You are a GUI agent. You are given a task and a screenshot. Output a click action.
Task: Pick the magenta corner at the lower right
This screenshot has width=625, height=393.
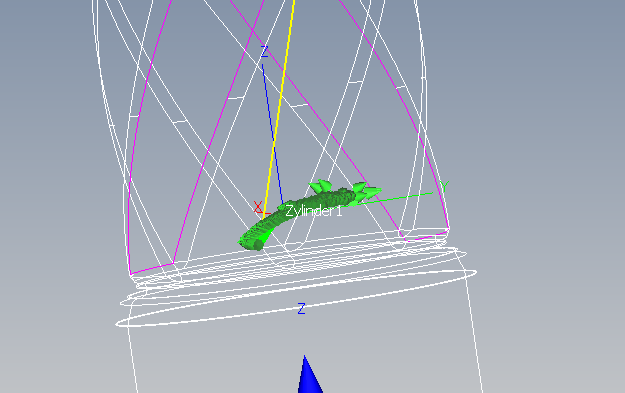click(x=447, y=229)
